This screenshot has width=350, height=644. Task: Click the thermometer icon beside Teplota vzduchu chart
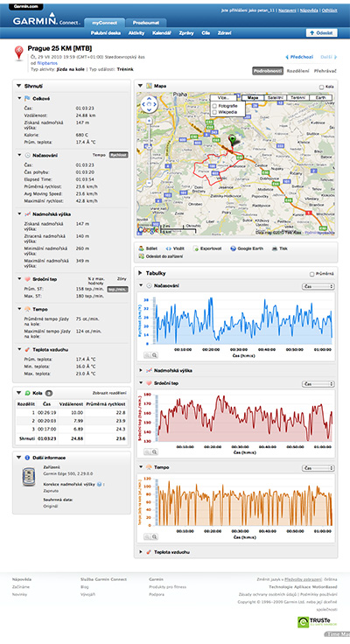point(149,552)
